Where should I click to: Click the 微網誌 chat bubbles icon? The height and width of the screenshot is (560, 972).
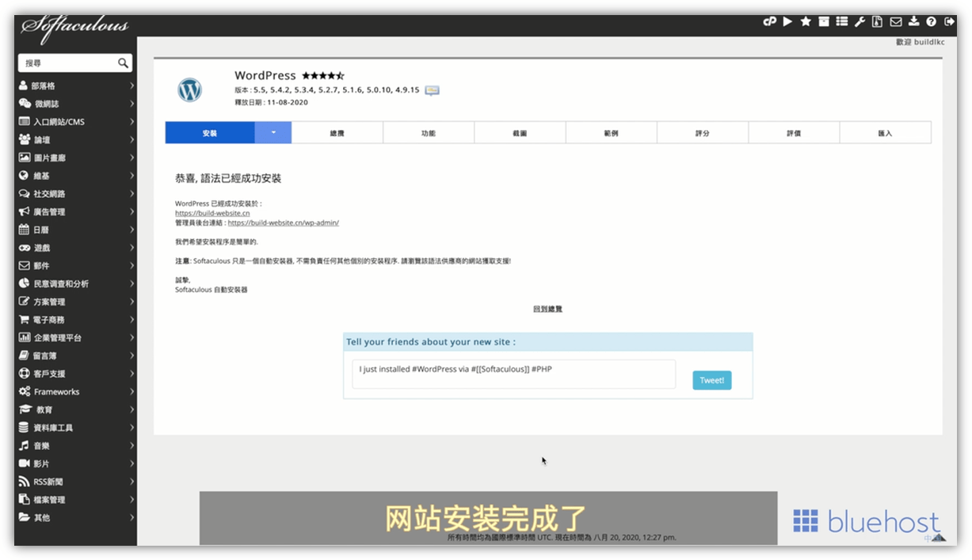[x=25, y=104]
